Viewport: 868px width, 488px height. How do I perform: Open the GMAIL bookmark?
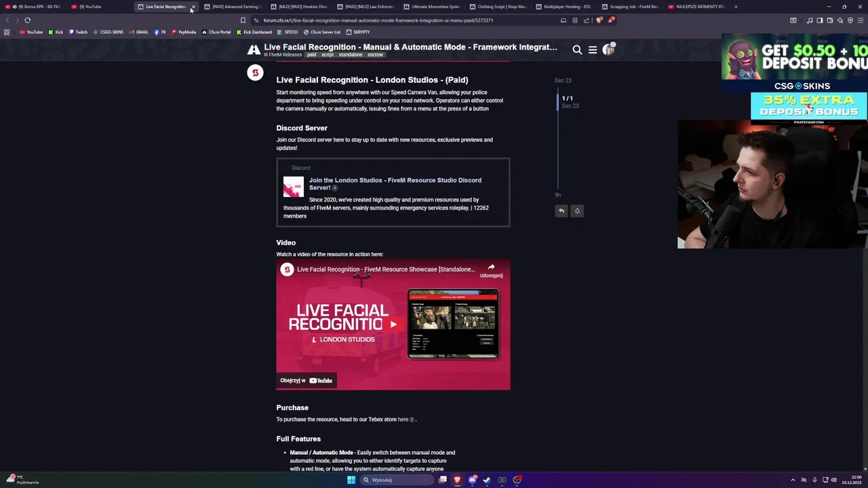click(139, 32)
